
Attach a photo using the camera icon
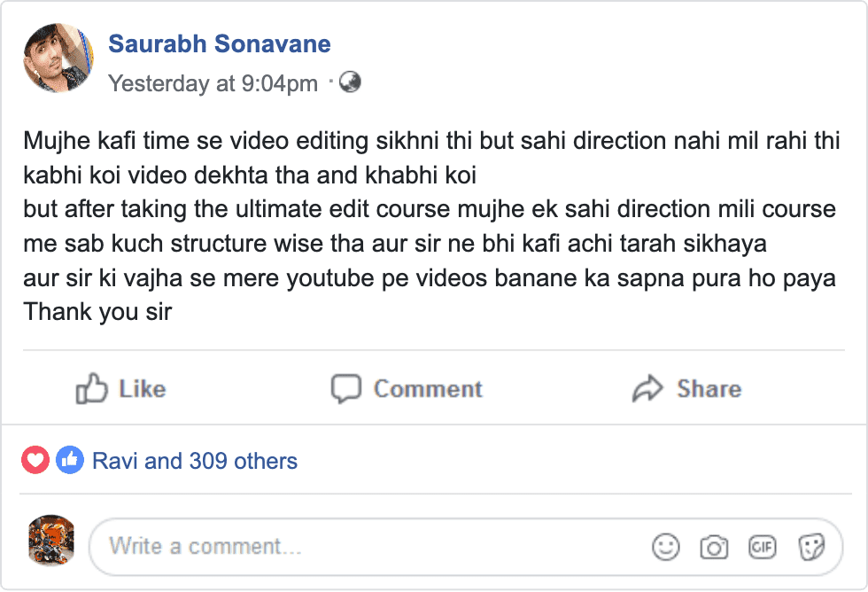[x=714, y=547]
